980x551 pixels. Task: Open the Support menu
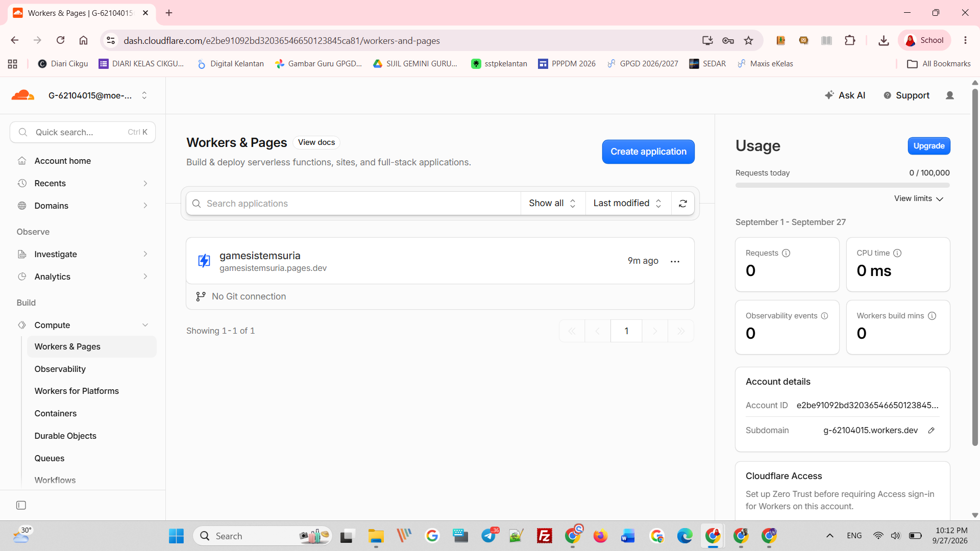pyautogui.click(x=906, y=95)
